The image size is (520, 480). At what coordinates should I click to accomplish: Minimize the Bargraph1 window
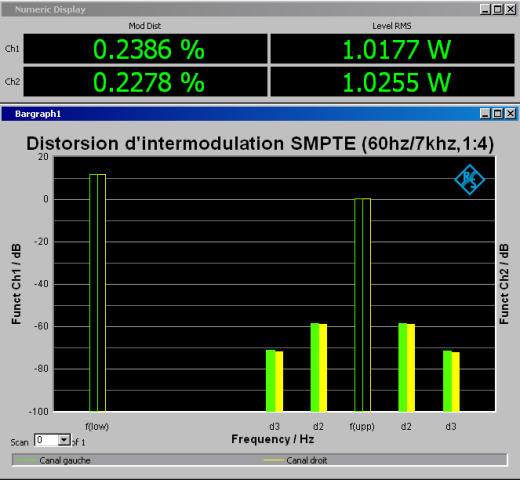tap(485, 114)
